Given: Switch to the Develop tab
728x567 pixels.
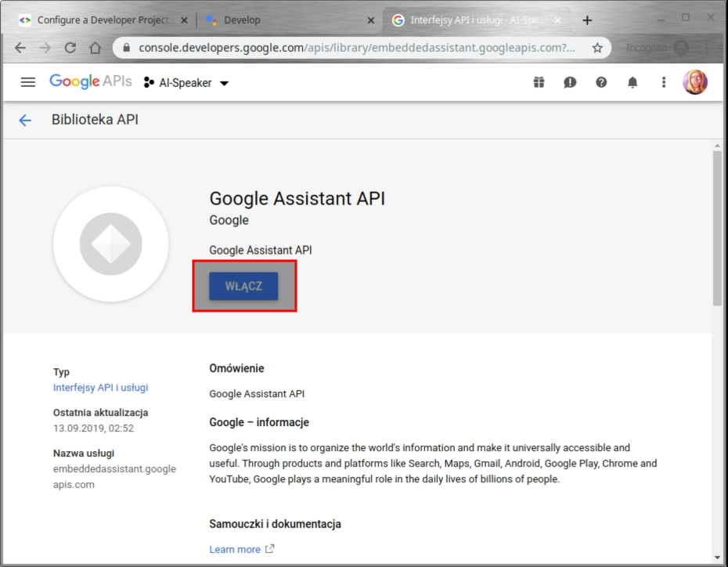Looking at the screenshot, I should [x=288, y=20].
